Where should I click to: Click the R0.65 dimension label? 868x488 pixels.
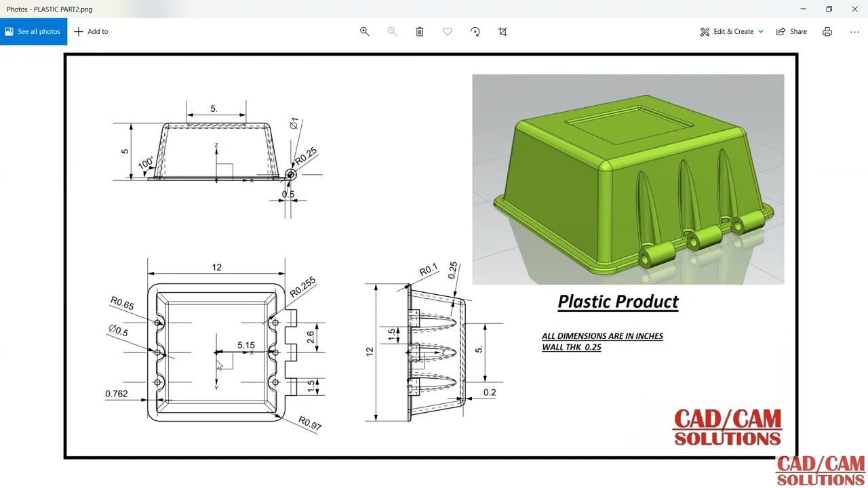tap(122, 304)
